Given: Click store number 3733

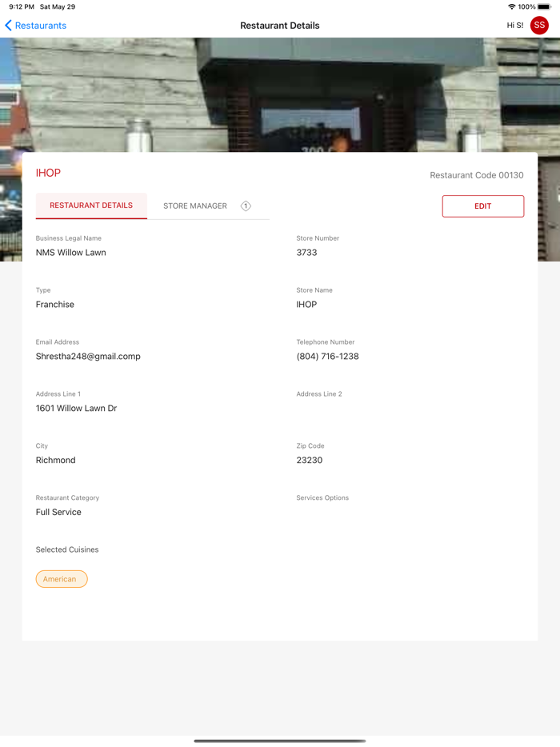Looking at the screenshot, I should click(x=306, y=253).
